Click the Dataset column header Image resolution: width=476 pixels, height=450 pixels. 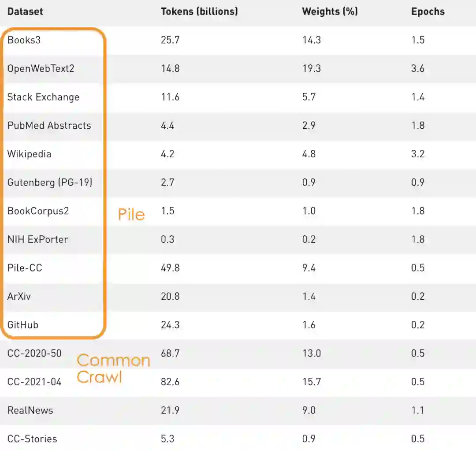click(x=25, y=11)
